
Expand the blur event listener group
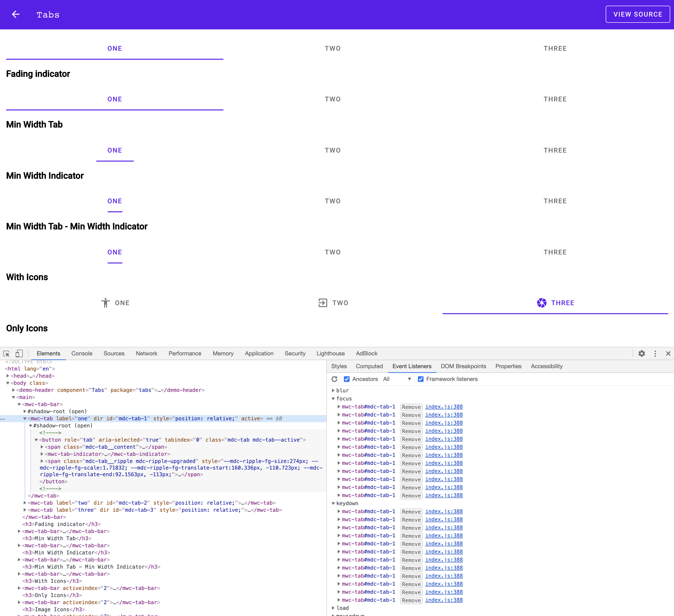333,390
